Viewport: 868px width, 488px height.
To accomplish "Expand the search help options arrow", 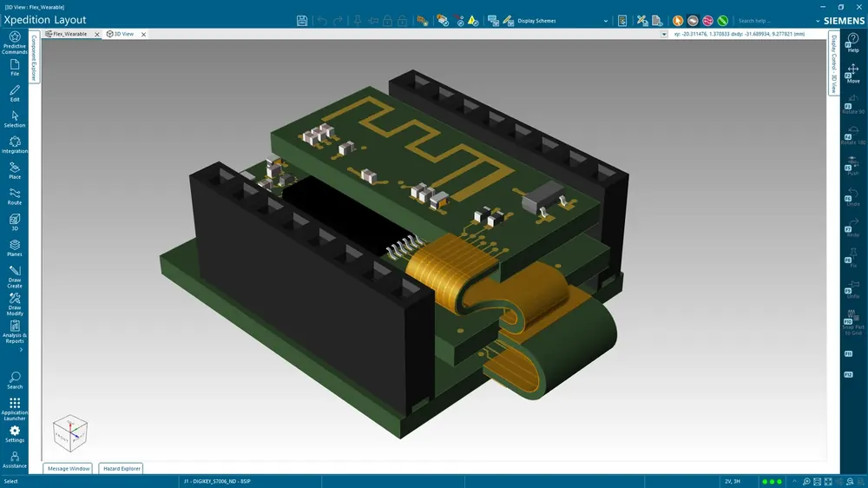I will click(x=818, y=21).
